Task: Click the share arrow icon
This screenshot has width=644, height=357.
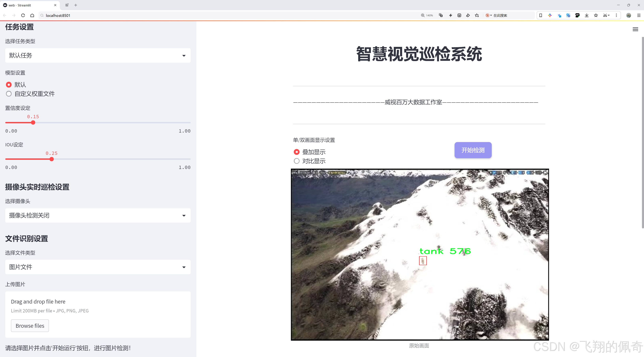Action: coord(468,15)
